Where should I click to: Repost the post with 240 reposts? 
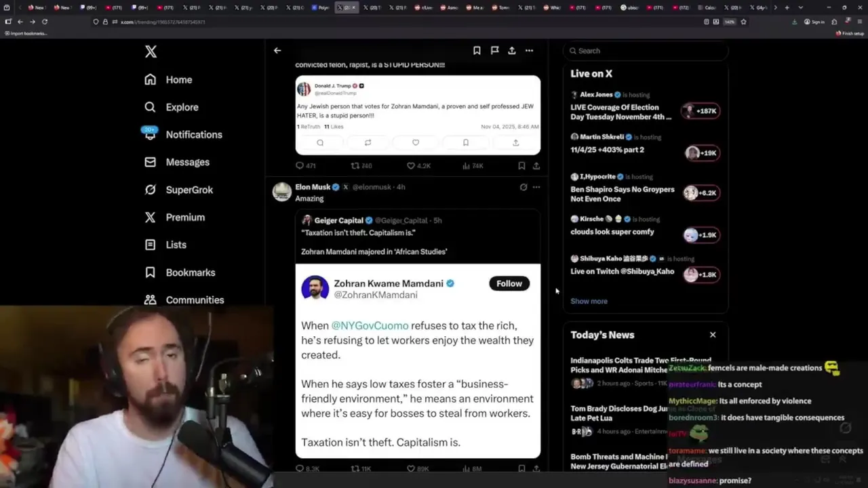pos(361,165)
